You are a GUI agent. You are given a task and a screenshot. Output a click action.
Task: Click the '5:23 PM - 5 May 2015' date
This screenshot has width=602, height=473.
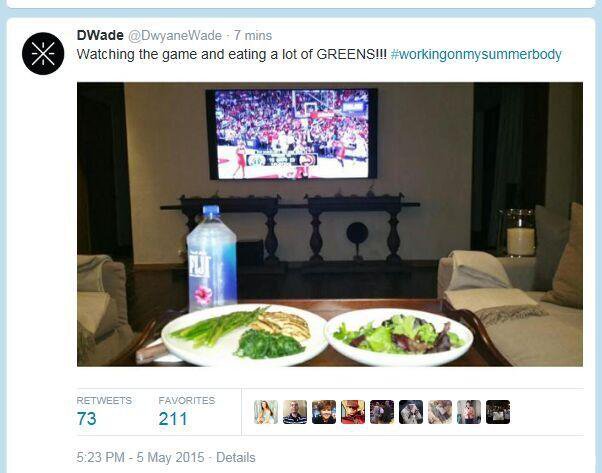(140, 457)
